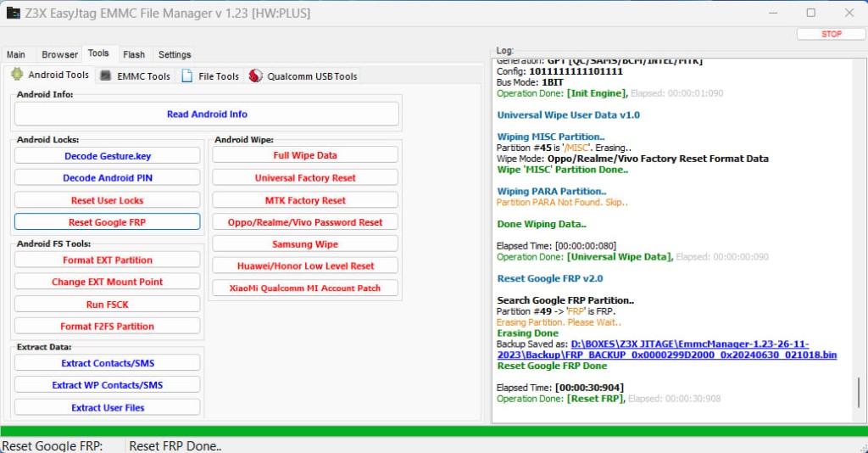Click the STOP button
The height and width of the screenshot is (453, 868).
(831, 34)
